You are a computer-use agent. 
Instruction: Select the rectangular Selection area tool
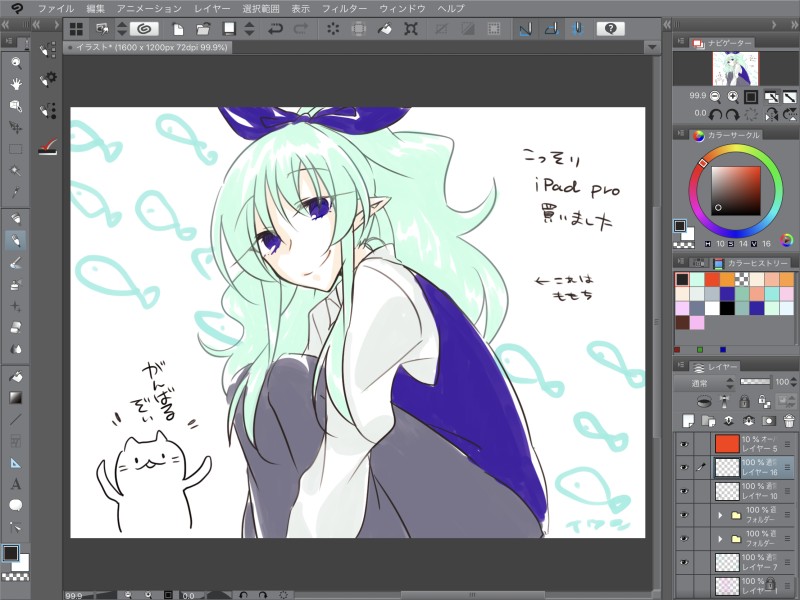point(16,149)
